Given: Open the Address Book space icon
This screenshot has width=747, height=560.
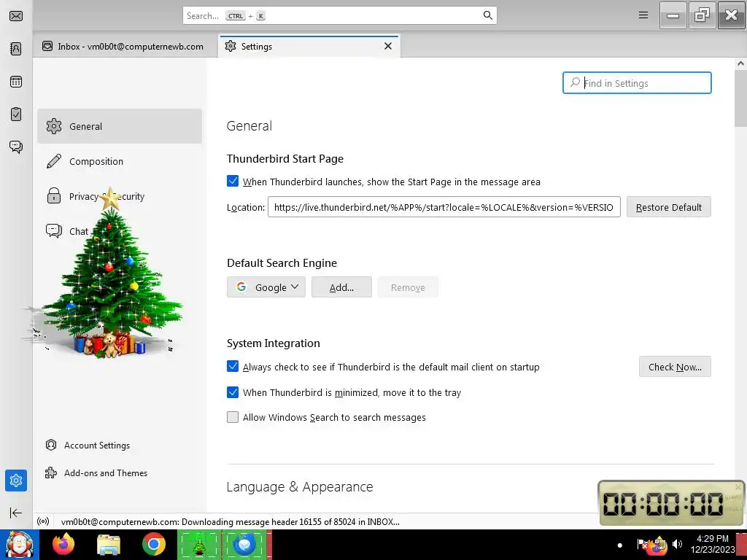Looking at the screenshot, I should (x=16, y=49).
